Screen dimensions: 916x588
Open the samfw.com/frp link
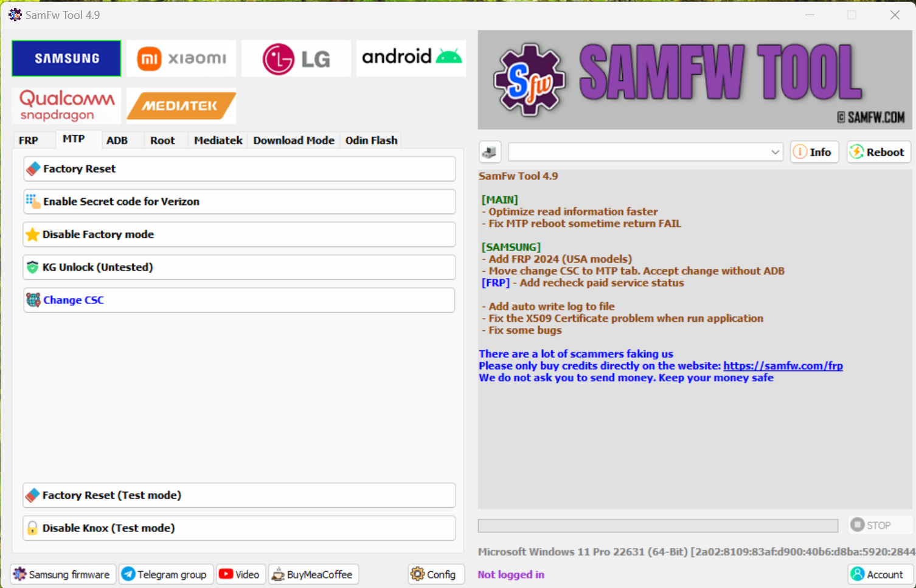pyautogui.click(x=783, y=366)
